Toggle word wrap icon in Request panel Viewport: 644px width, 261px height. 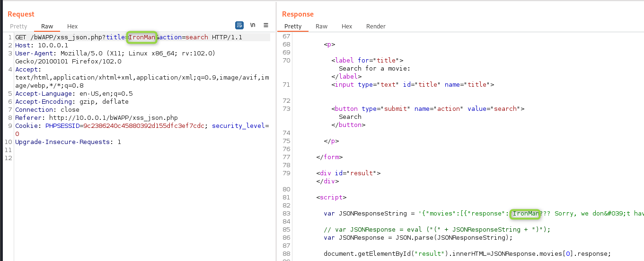[239, 26]
